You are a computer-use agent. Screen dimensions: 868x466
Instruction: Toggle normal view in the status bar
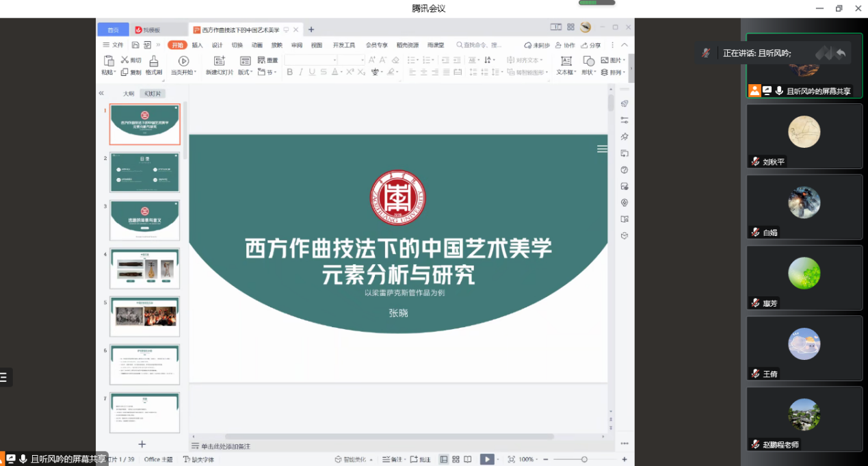[x=444, y=459]
